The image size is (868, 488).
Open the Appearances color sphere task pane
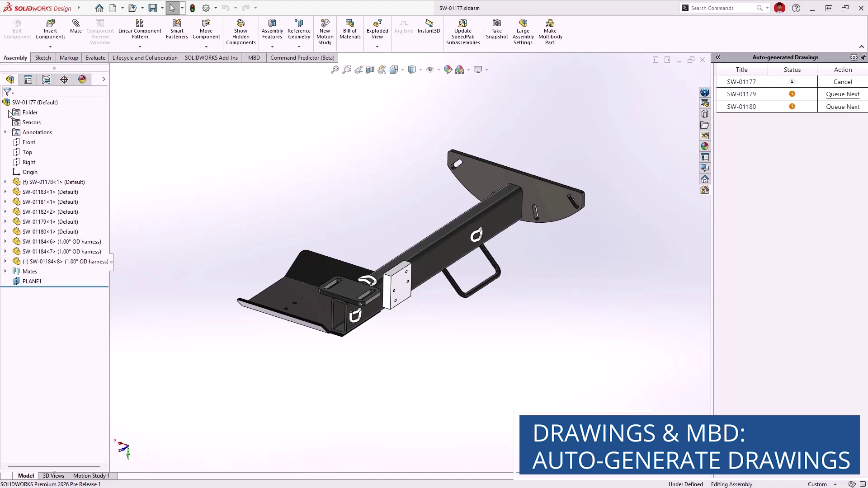(x=704, y=146)
